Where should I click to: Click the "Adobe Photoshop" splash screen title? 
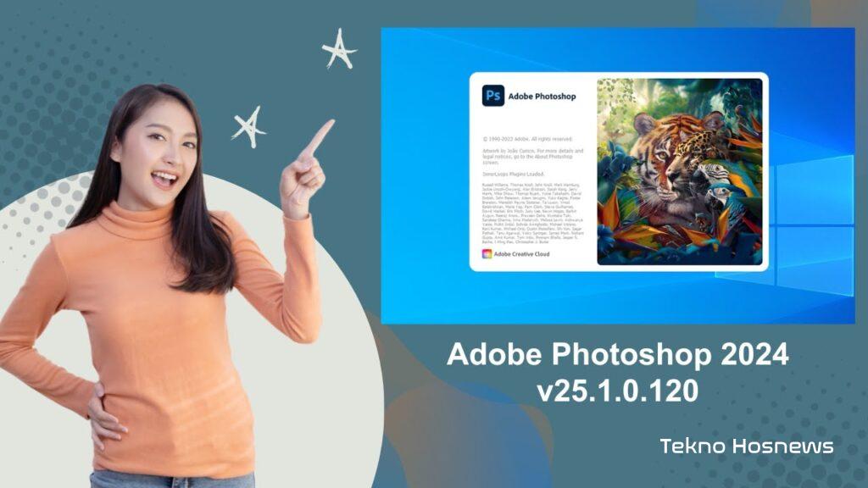coord(542,97)
